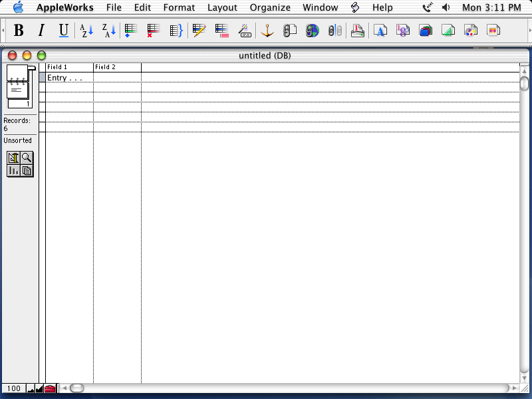The height and width of the screenshot is (399, 532).
Task: Toggle underline formatting
Action: pos(63,30)
